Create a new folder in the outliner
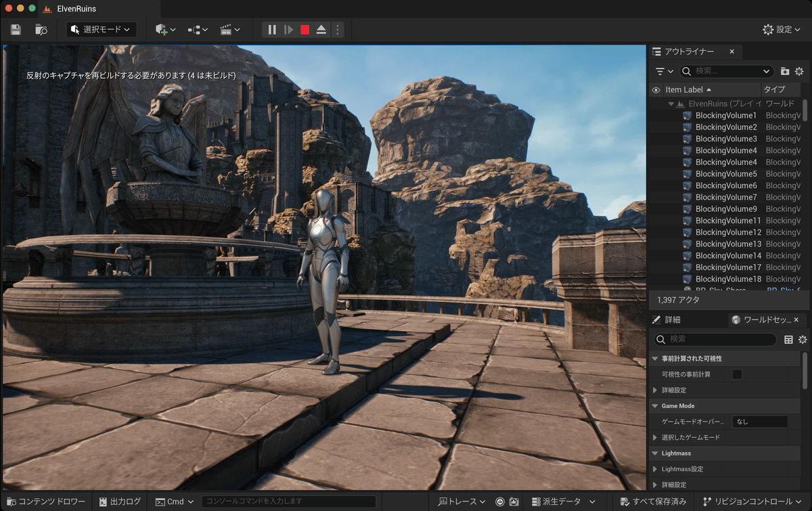The width and height of the screenshot is (812, 511). [x=785, y=71]
